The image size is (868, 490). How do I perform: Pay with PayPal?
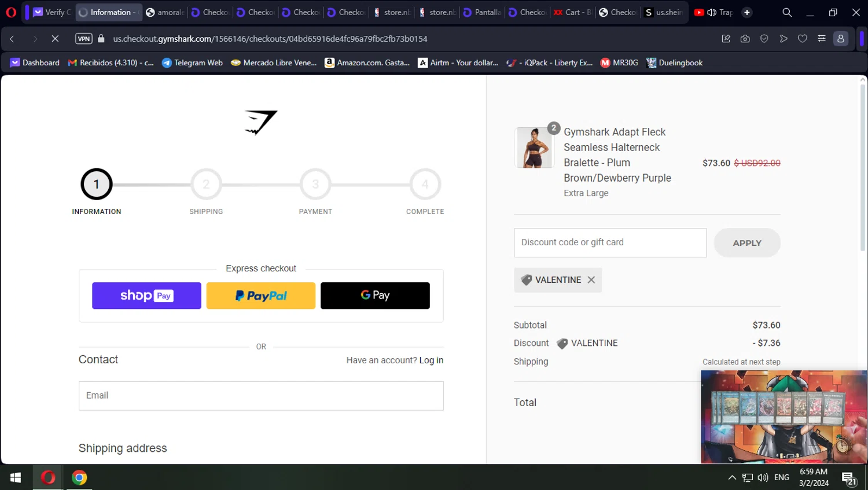pos(261,296)
